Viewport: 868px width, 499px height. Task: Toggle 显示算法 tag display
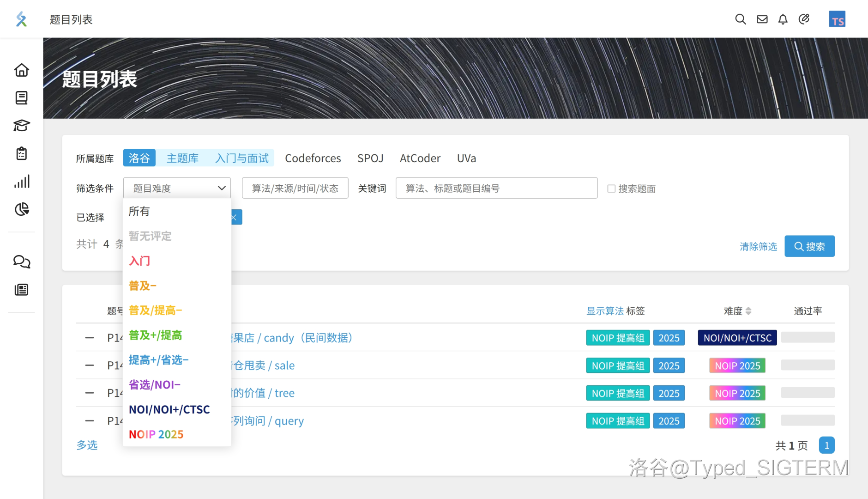[605, 311]
